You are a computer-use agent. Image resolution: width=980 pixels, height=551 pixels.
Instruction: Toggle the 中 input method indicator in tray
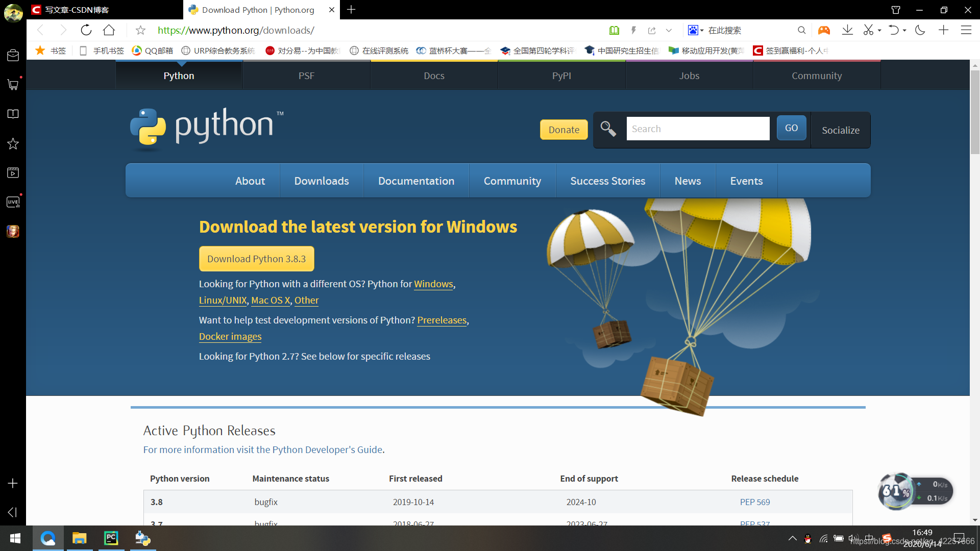click(x=869, y=538)
